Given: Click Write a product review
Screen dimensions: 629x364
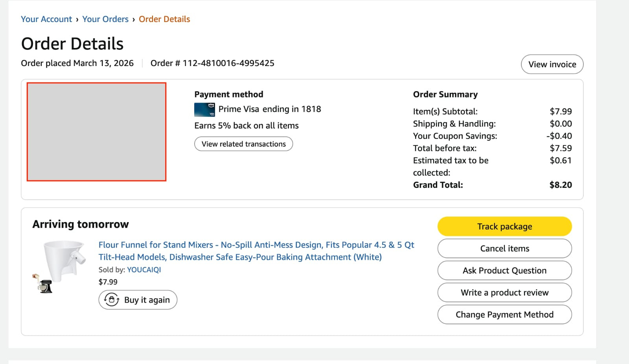Looking at the screenshot, I should pos(504,292).
